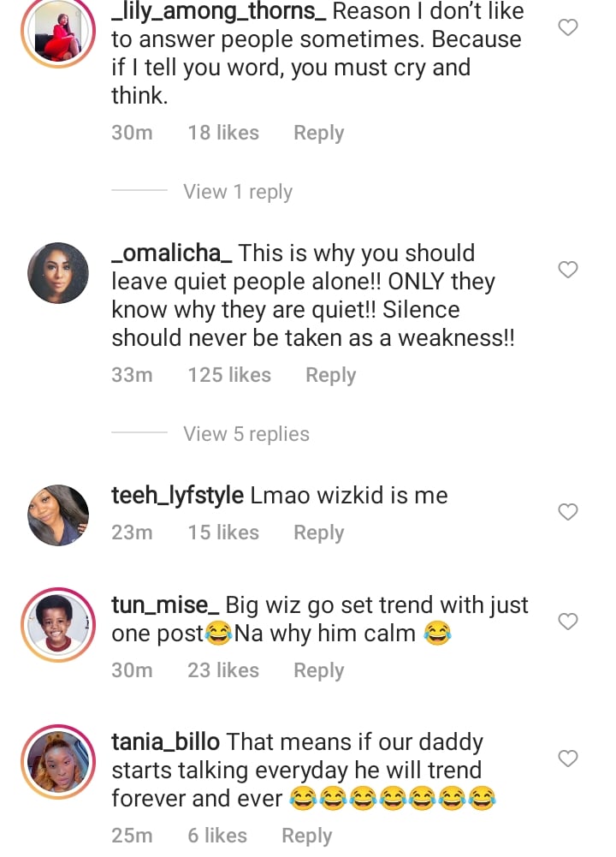Reply to teeh_lyfstyle's comment
616x857 pixels.
[x=318, y=533]
